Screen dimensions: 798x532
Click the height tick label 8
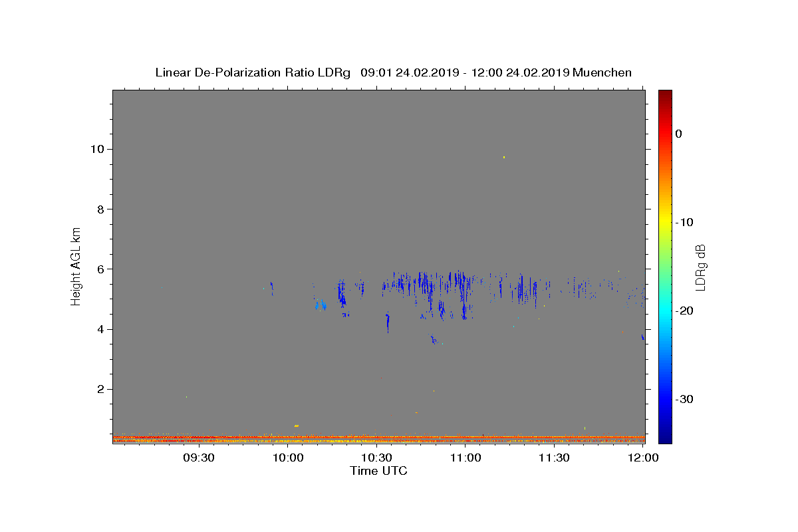pyautogui.click(x=100, y=209)
